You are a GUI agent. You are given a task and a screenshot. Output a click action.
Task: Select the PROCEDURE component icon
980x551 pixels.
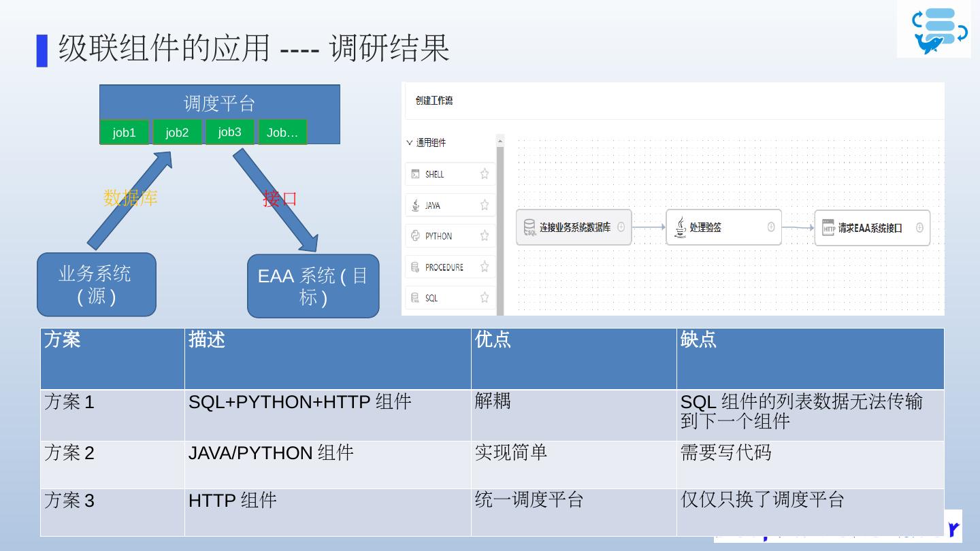pos(415,267)
